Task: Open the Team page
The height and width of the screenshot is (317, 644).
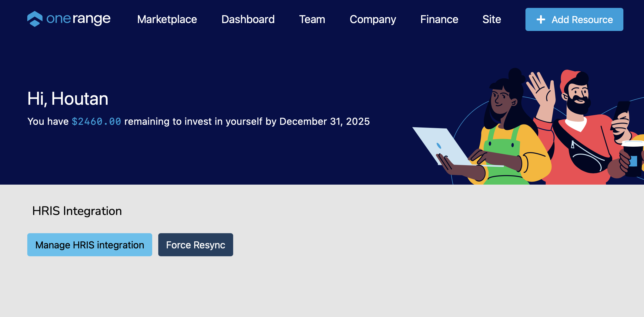Action: pos(312,19)
